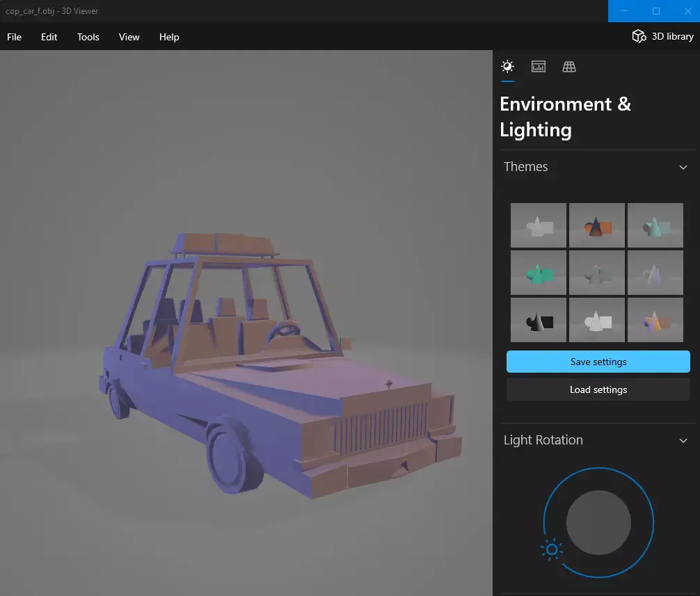Select the faint lavender theme thumbnail

click(655, 273)
